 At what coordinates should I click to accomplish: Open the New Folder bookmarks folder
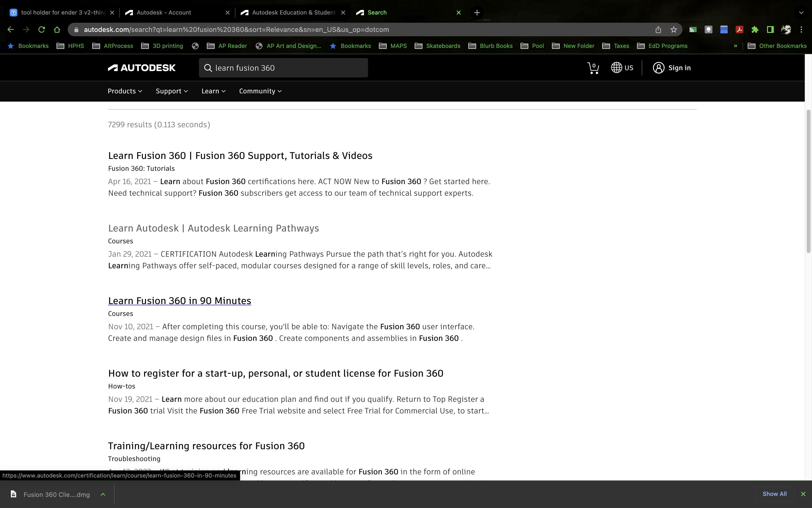(x=573, y=46)
